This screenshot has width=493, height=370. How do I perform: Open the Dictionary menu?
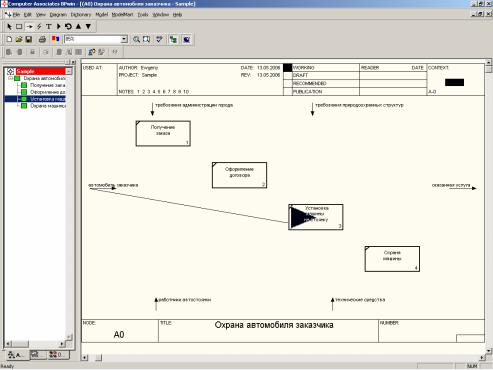[x=81, y=15]
